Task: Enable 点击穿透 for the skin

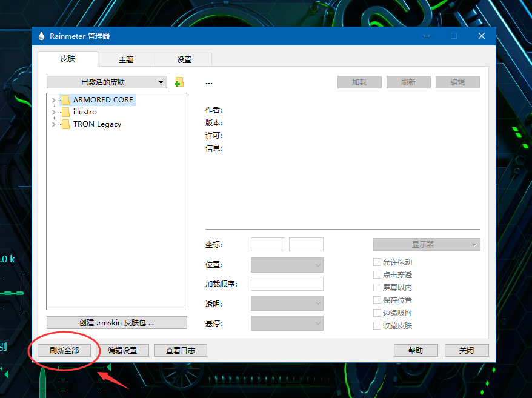Action: [x=377, y=274]
